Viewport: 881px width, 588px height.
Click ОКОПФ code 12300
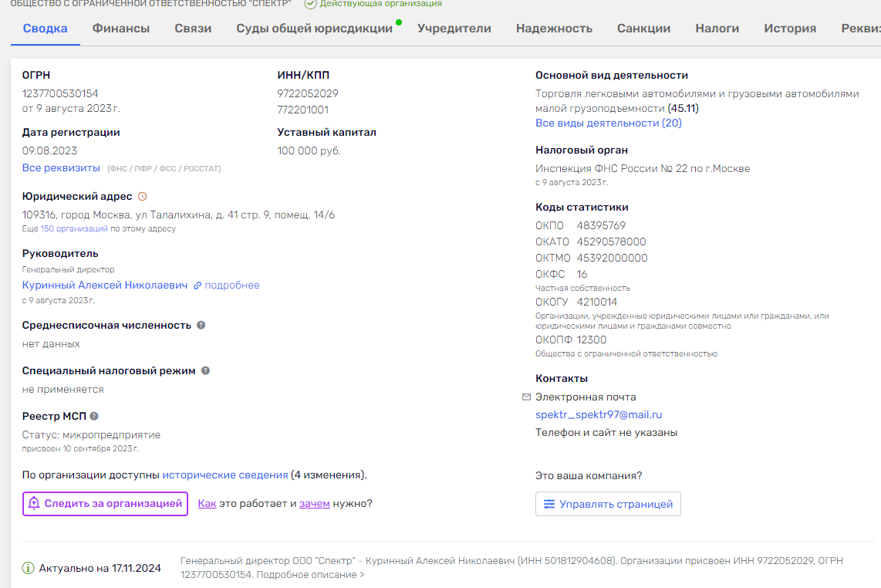(592, 340)
